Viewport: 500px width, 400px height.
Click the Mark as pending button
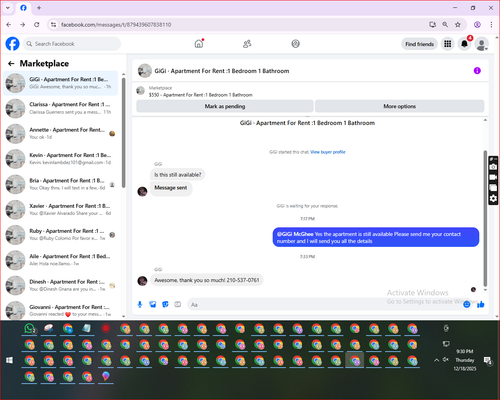225,106
